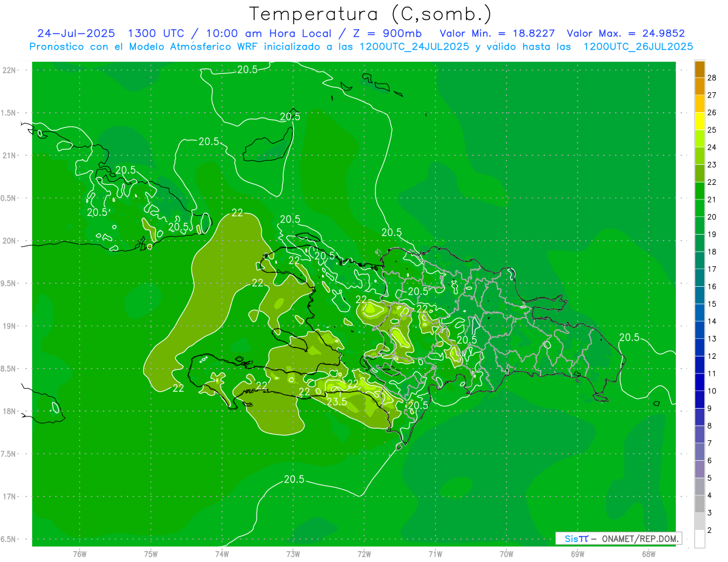Click the "69W" longitude axis label

578,554
